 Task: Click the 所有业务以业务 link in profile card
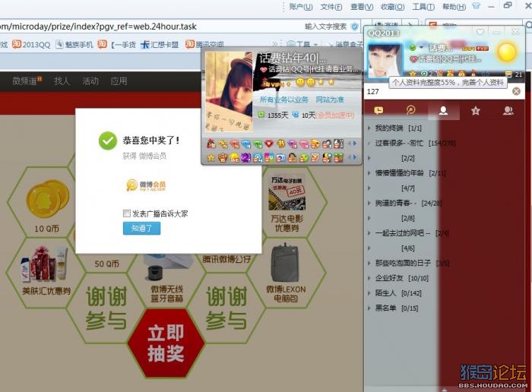click(284, 100)
